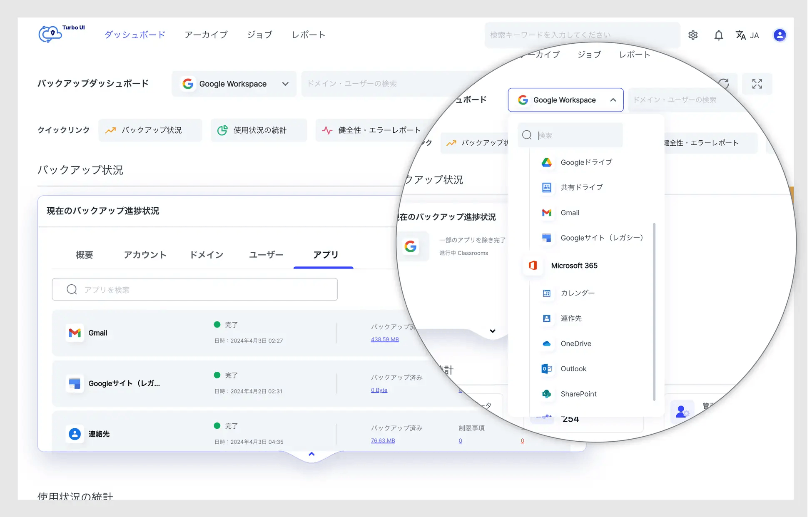Click the 使用状況の統計 quick link
The height and width of the screenshot is (517, 812).
[259, 130]
